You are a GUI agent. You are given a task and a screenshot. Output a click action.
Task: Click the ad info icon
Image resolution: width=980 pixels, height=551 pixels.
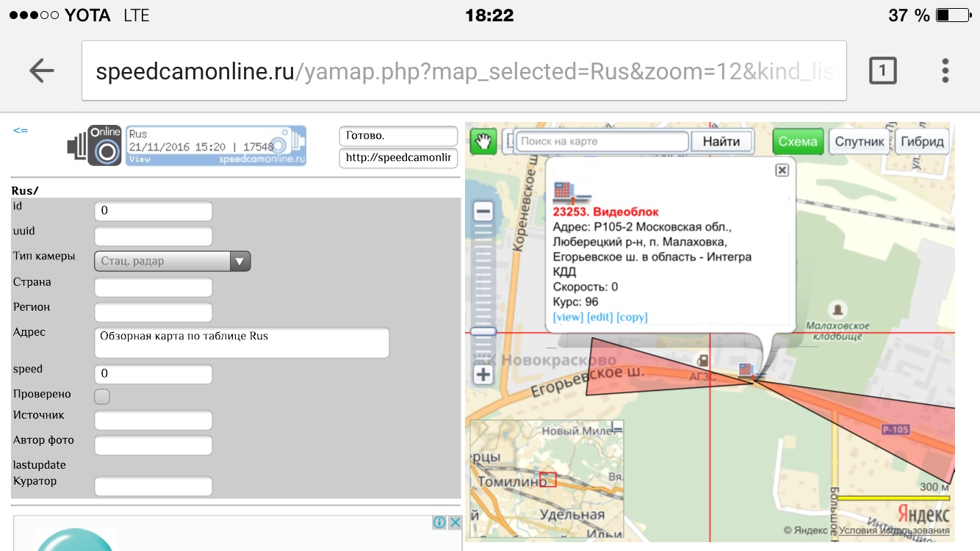coord(439,522)
